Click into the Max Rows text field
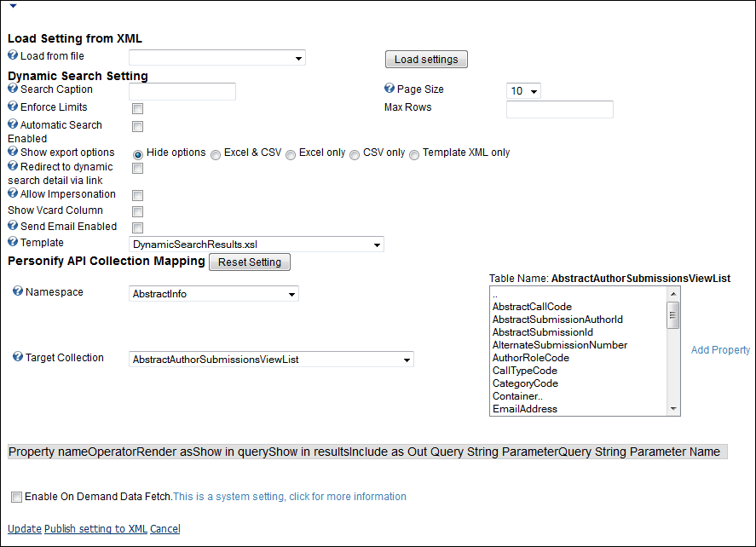This screenshot has width=756, height=547. (560, 109)
